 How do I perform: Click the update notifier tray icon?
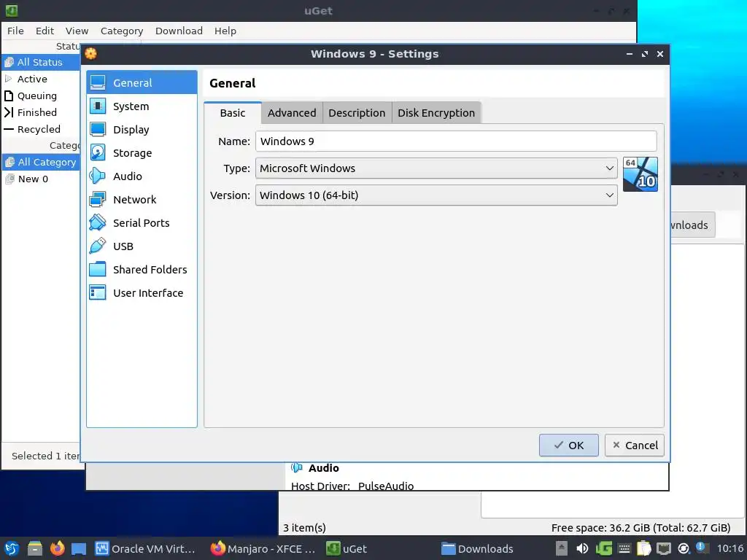pos(684,548)
